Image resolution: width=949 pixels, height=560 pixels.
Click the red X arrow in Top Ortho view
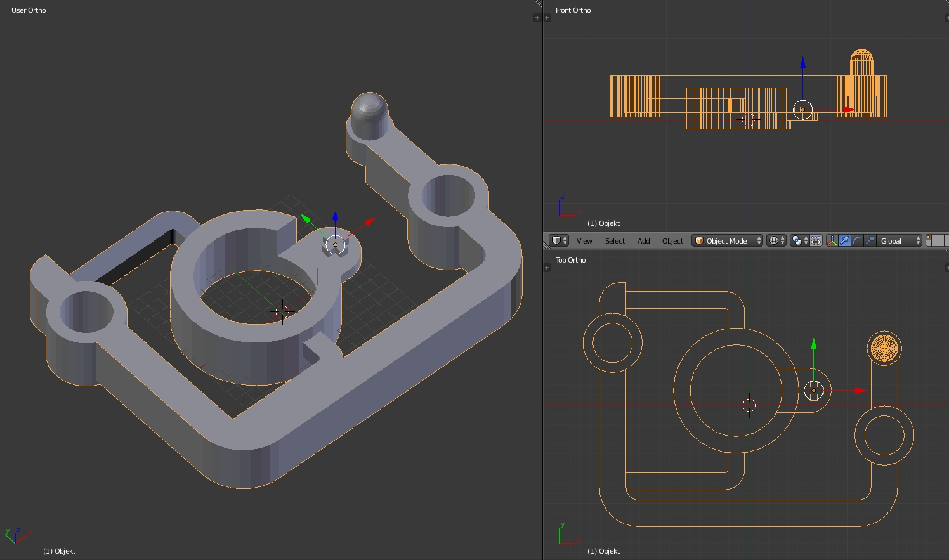(x=861, y=391)
